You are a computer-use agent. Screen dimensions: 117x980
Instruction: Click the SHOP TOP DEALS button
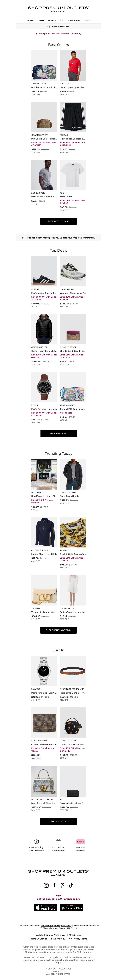tap(58, 433)
